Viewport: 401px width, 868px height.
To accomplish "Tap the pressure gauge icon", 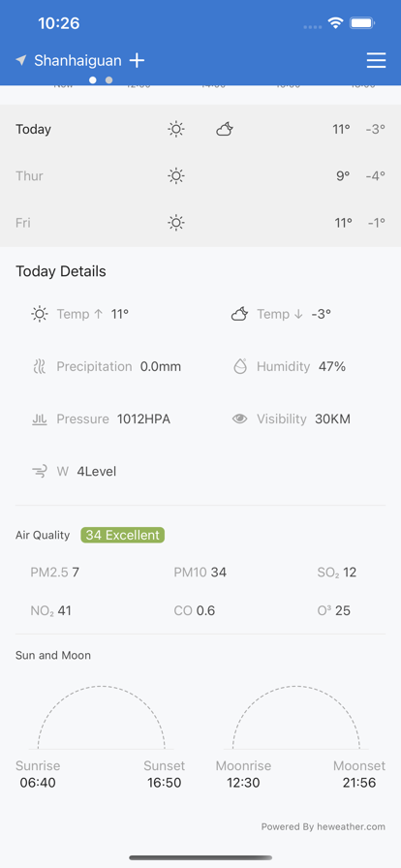I will pos(40,419).
